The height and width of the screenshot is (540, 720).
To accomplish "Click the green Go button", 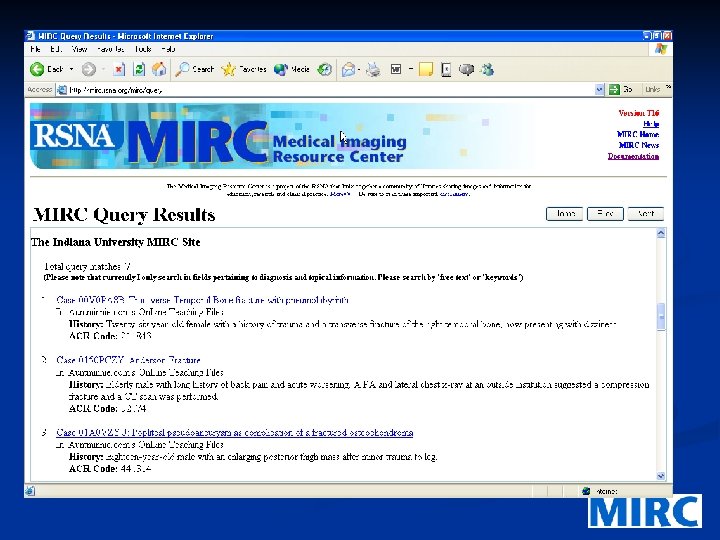I will (x=621, y=90).
